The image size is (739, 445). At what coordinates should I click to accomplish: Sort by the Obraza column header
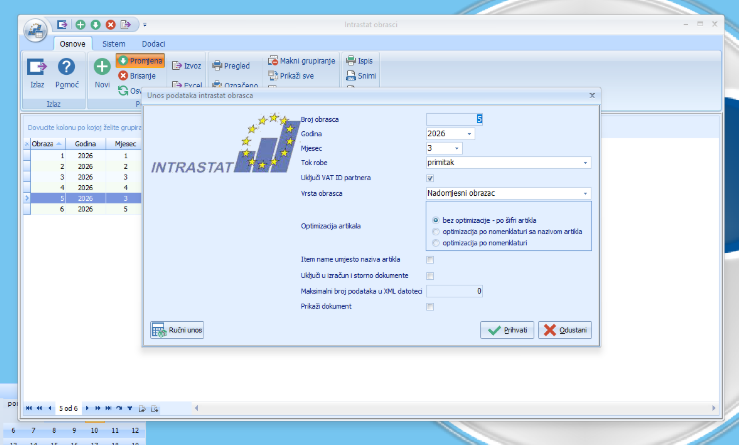pyautogui.click(x=46, y=144)
